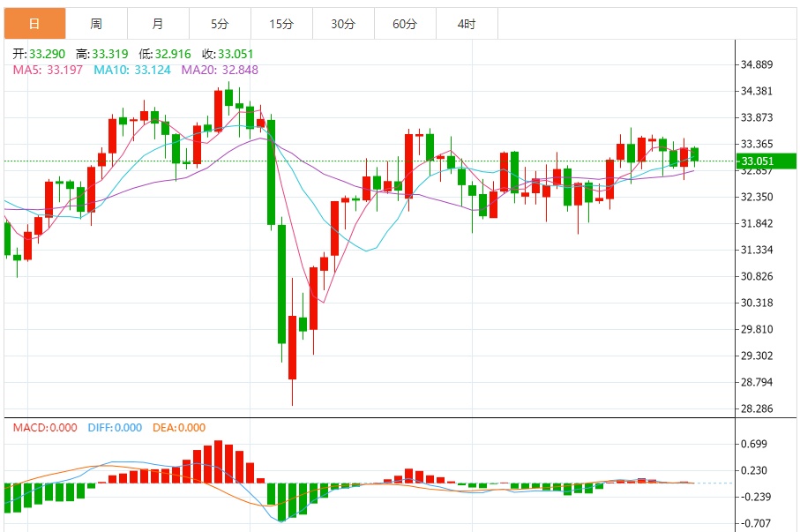Click the last green candlestick on the chart
800x532 pixels.
pyautogui.click(x=694, y=154)
